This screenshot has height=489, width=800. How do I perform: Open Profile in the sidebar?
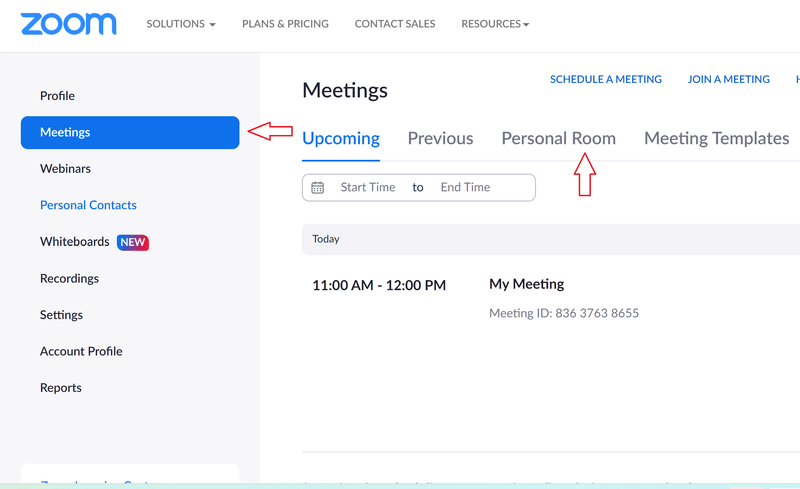(57, 96)
